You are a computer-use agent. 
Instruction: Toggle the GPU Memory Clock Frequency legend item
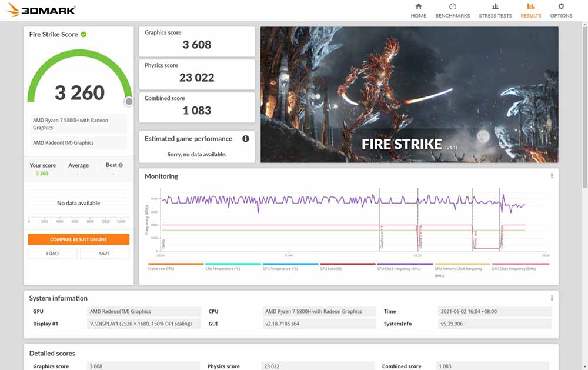click(x=462, y=269)
